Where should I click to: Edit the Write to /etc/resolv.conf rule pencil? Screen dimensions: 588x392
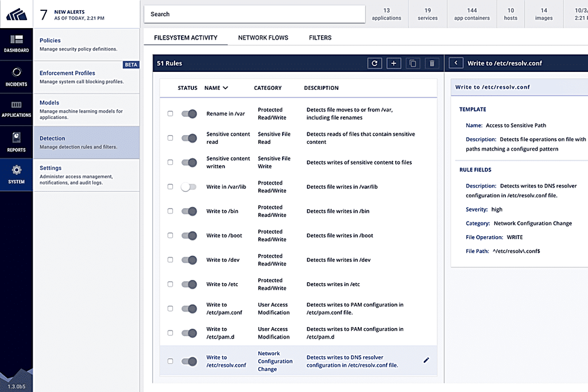coord(427,360)
